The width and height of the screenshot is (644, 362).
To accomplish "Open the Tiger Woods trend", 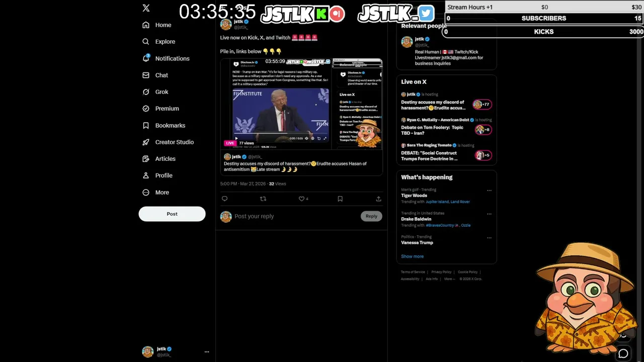I will 414,196.
